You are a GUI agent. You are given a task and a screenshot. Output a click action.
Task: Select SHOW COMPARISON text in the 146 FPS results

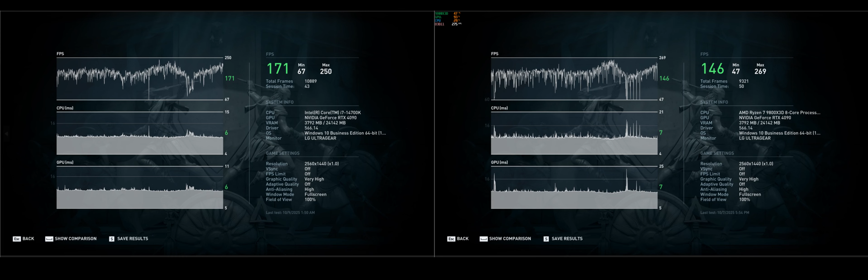point(510,239)
